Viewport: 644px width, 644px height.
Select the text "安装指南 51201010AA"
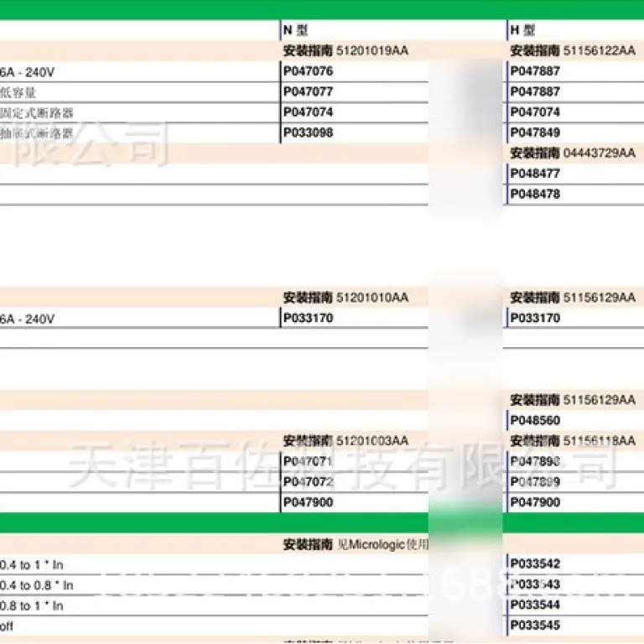point(345,298)
